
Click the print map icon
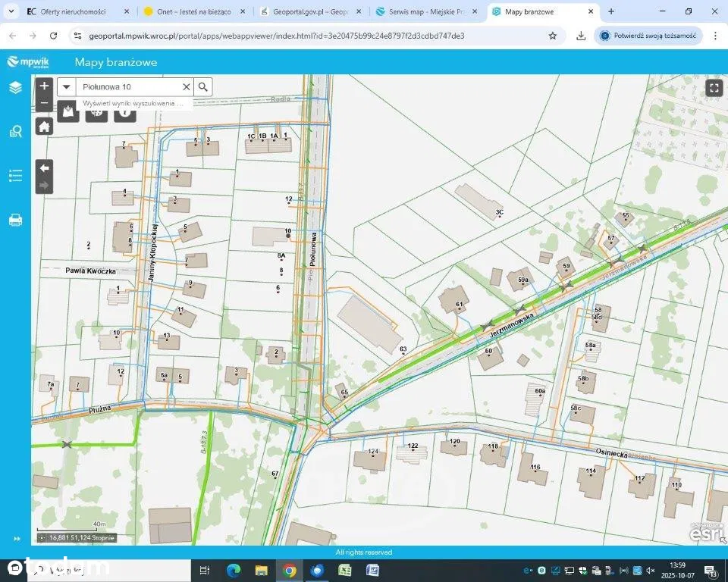point(15,221)
